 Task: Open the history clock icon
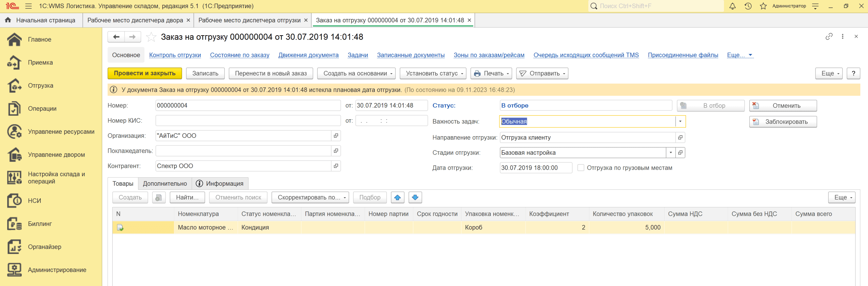click(x=748, y=6)
